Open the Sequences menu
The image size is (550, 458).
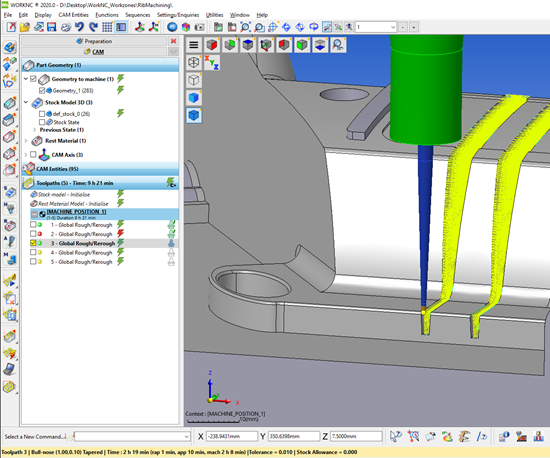click(x=138, y=15)
